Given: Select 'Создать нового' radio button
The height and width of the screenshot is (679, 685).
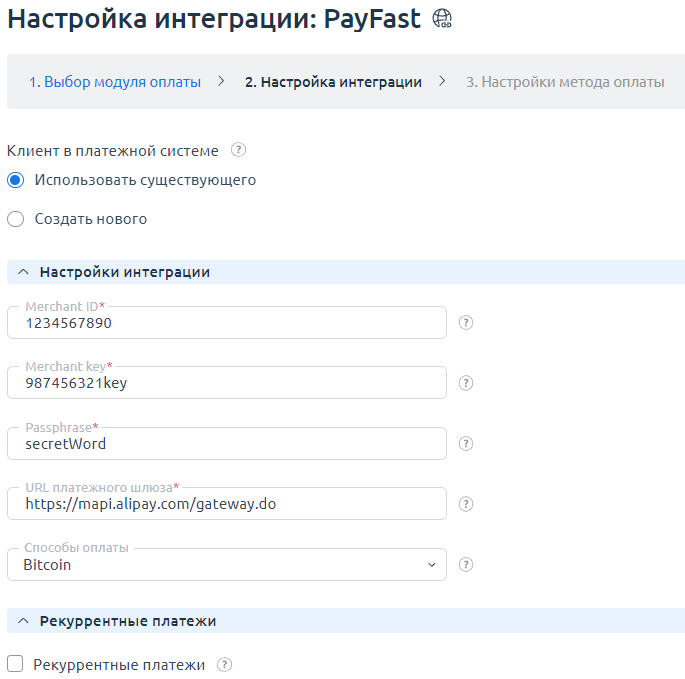Looking at the screenshot, I should tap(16, 219).
